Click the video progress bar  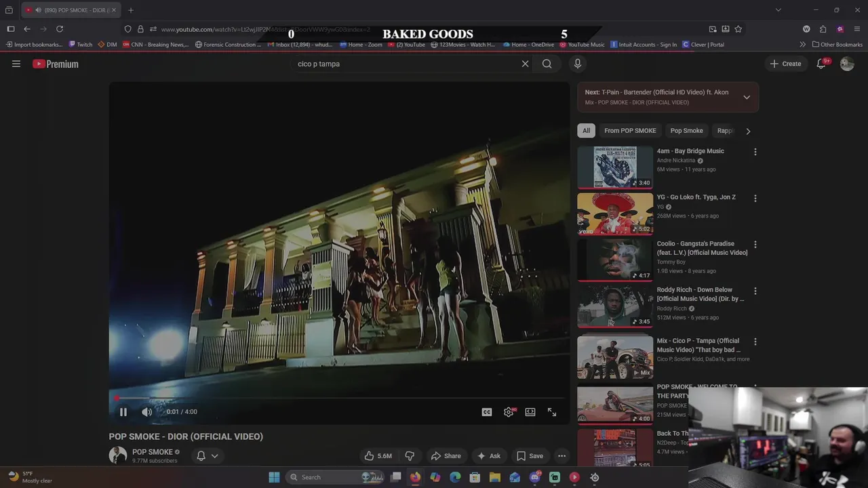pos(339,399)
